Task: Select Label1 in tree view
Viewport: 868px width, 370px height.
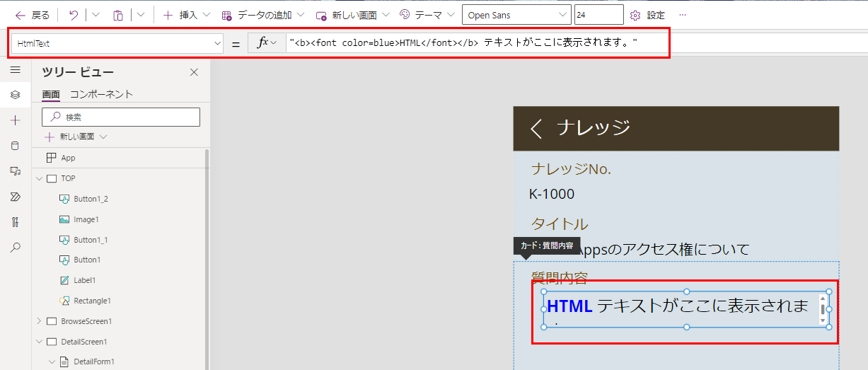Action: (x=84, y=280)
